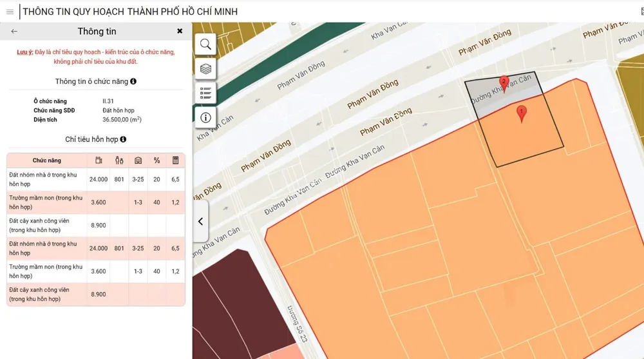Select the first Trường mầm non table row
The image size is (644, 359).
[95, 202]
